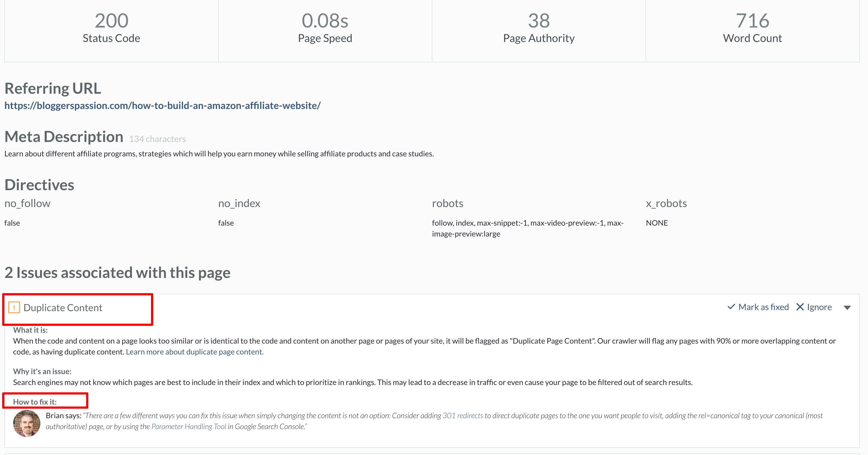Open the Parameter Handling Tool link
The height and width of the screenshot is (455, 868).
(189, 426)
